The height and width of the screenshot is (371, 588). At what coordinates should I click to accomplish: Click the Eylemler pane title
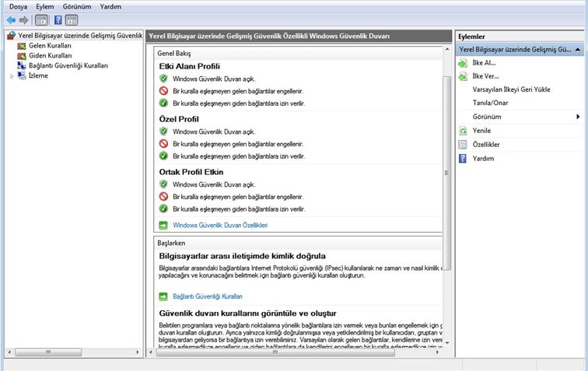click(472, 37)
